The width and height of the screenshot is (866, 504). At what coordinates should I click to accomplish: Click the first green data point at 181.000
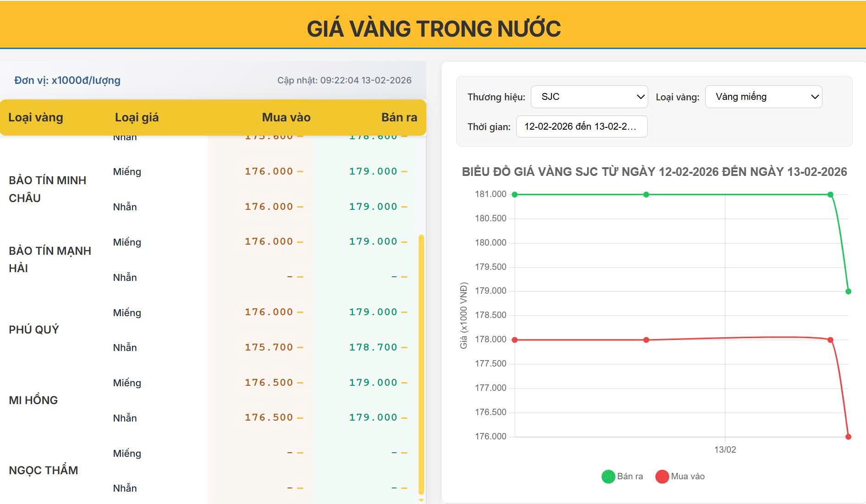tap(514, 195)
